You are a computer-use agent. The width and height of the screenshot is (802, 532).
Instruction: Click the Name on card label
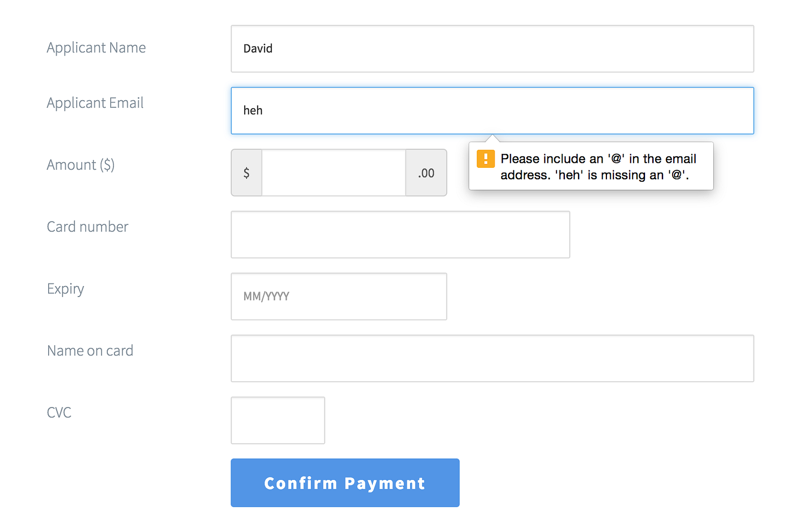point(90,351)
